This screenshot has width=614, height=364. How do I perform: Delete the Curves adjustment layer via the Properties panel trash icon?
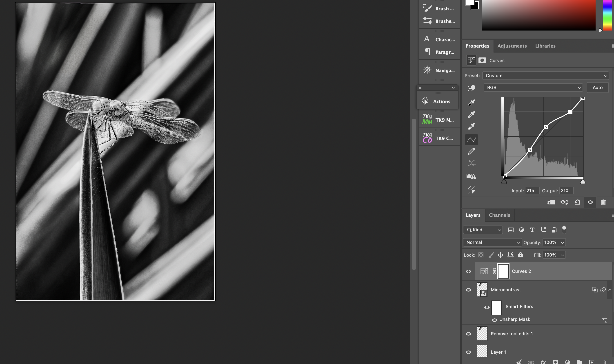tap(603, 202)
